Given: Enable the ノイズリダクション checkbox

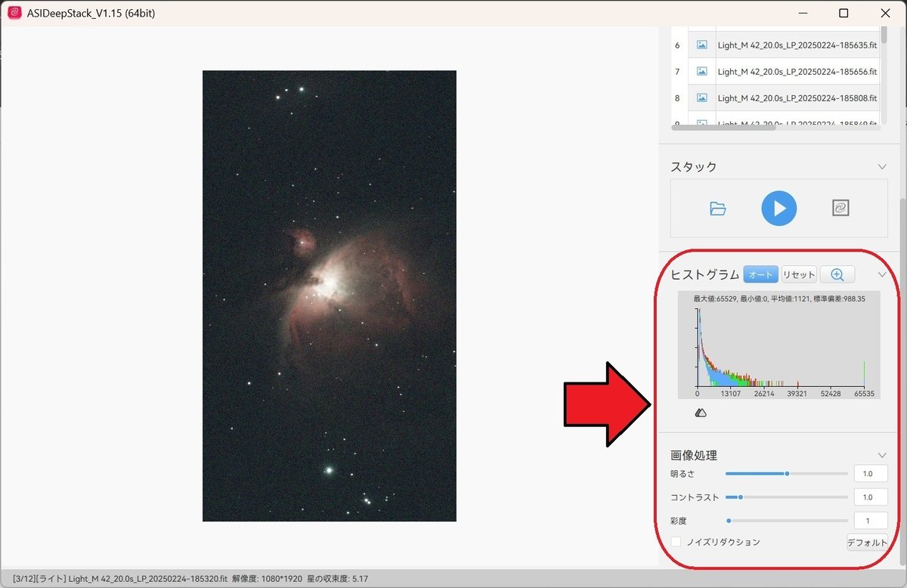Looking at the screenshot, I should (676, 542).
